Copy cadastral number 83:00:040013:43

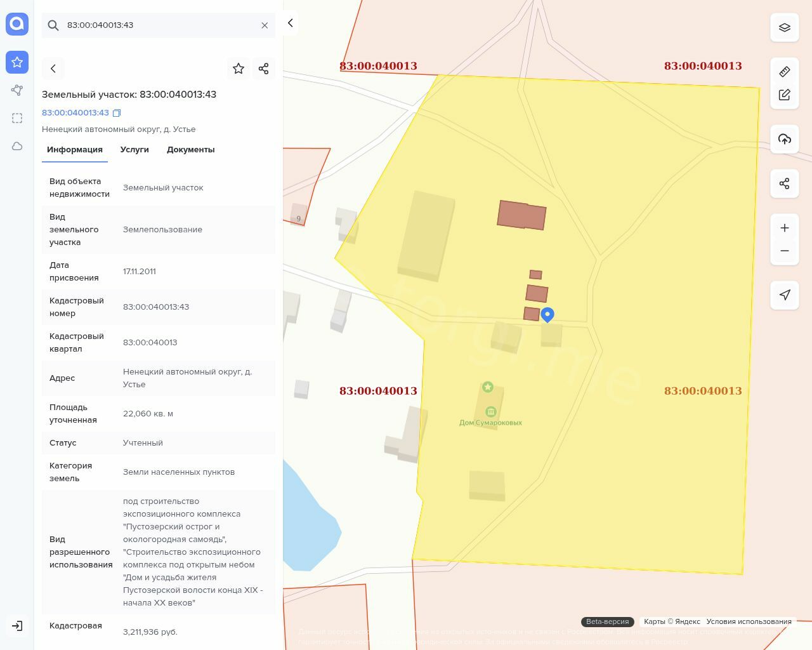117,113
